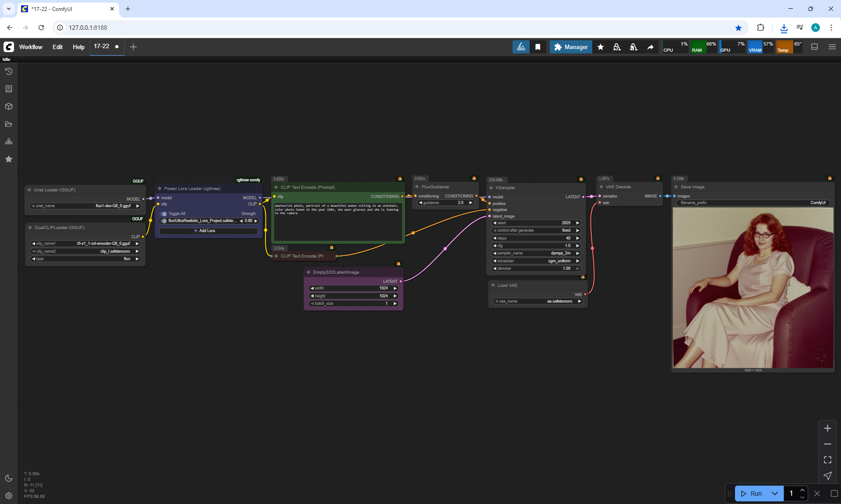Open the vae_name ae.safetensors dropdown
Image resolution: width=841 pixels, height=504 pixels.
pyautogui.click(x=538, y=301)
